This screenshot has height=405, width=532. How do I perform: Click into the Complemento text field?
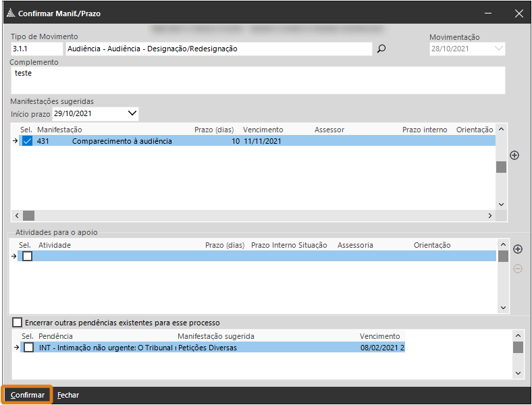coord(257,80)
